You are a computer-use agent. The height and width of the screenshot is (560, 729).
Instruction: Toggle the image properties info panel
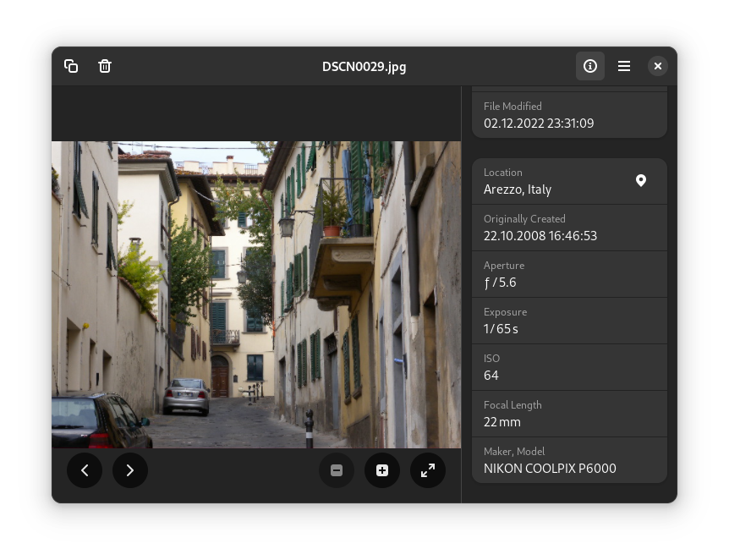[590, 66]
